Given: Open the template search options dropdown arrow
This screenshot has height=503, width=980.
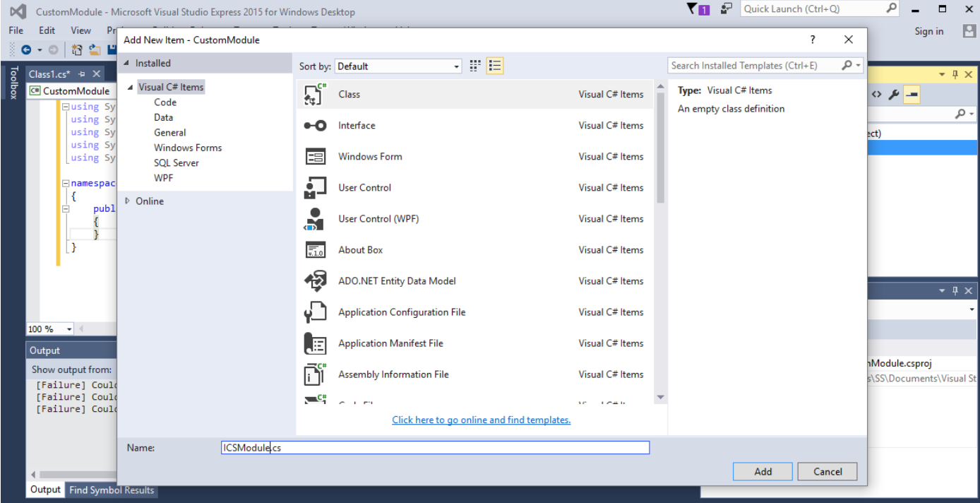Looking at the screenshot, I should coord(859,65).
